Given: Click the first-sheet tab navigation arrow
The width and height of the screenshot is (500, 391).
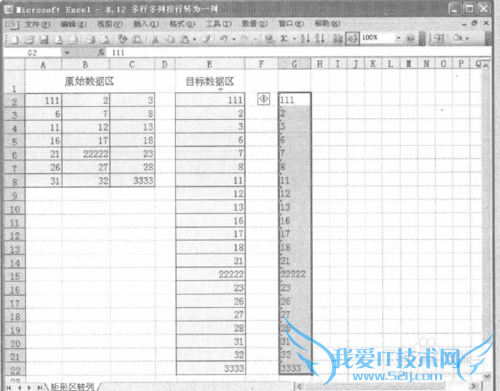Looking at the screenshot, I should pyautogui.click(x=9, y=387).
